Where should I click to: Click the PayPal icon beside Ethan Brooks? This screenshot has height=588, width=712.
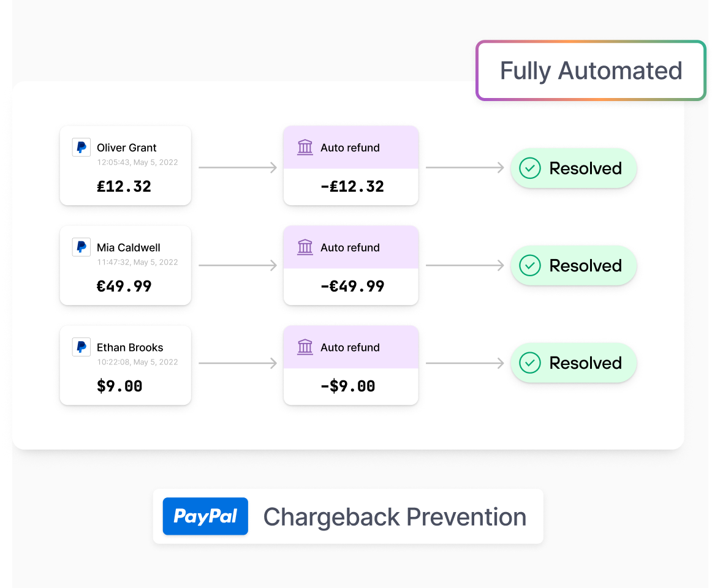[x=81, y=347]
